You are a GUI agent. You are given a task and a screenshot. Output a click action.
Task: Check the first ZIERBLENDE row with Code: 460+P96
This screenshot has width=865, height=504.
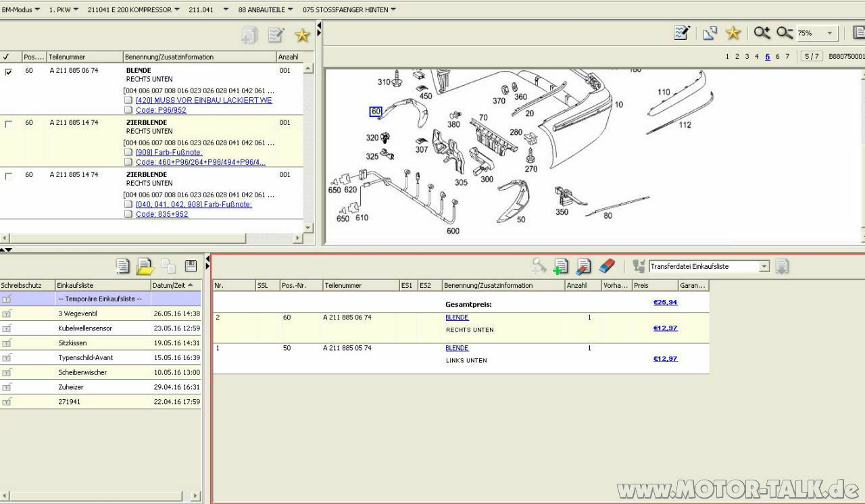point(9,124)
